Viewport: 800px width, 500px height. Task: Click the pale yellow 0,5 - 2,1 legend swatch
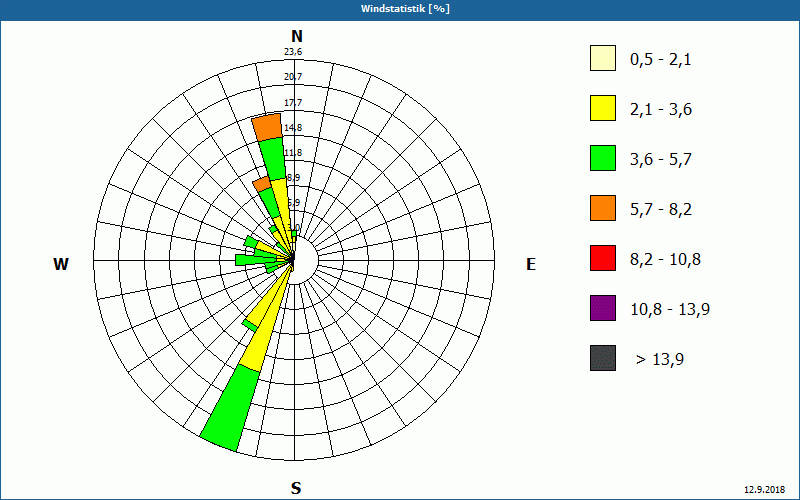coord(603,58)
